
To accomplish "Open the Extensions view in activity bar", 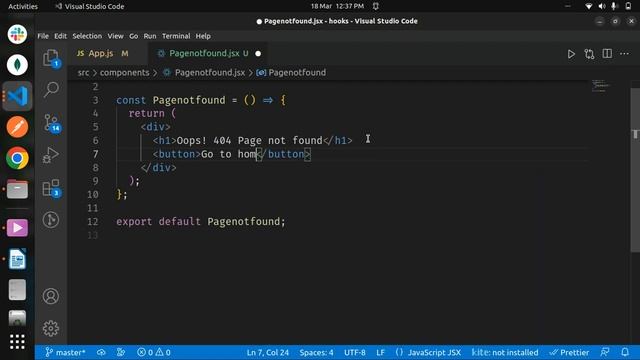I will (51, 188).
